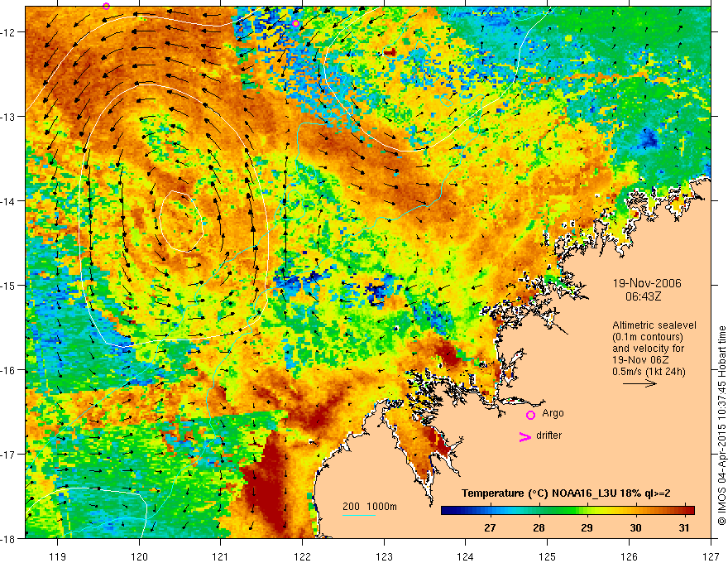Click the '121' longitude axis label
The height and width of the screenshot is (563, 728).
pos(221,556)
